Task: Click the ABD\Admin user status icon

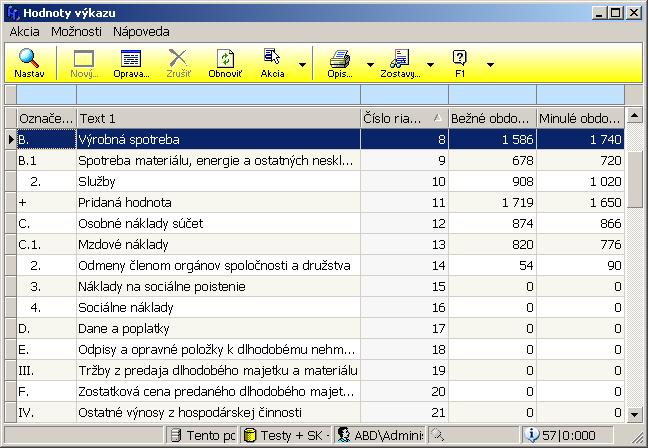Action: coord(343,435)
